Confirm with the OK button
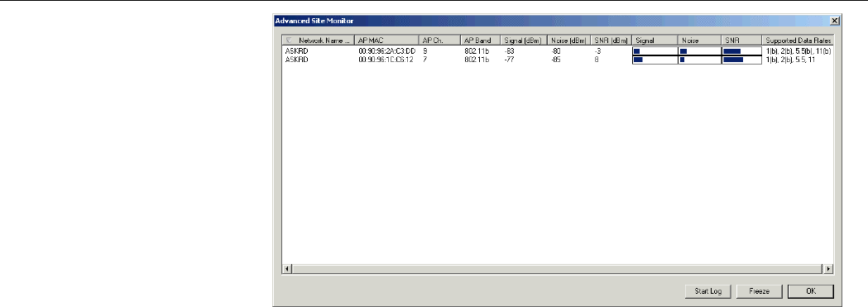The width and height of the screenshot is (868, 307). pyautogui.click(x=810, y=291)
